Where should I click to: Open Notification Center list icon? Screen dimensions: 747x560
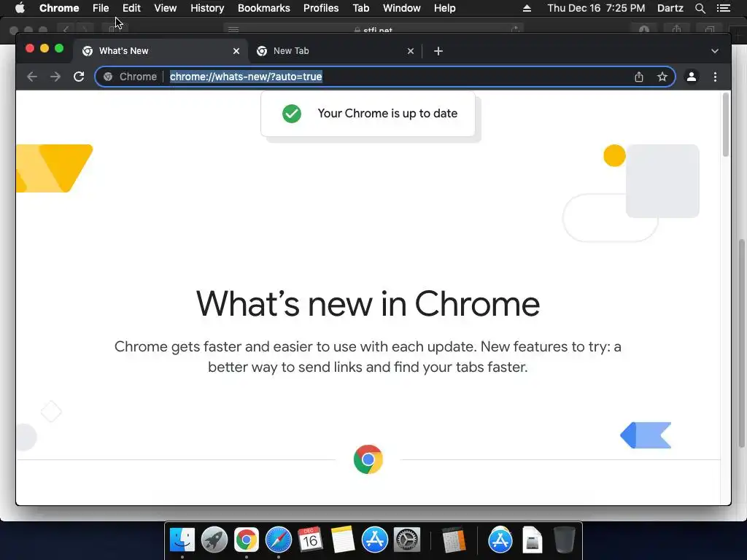[723, 8]
